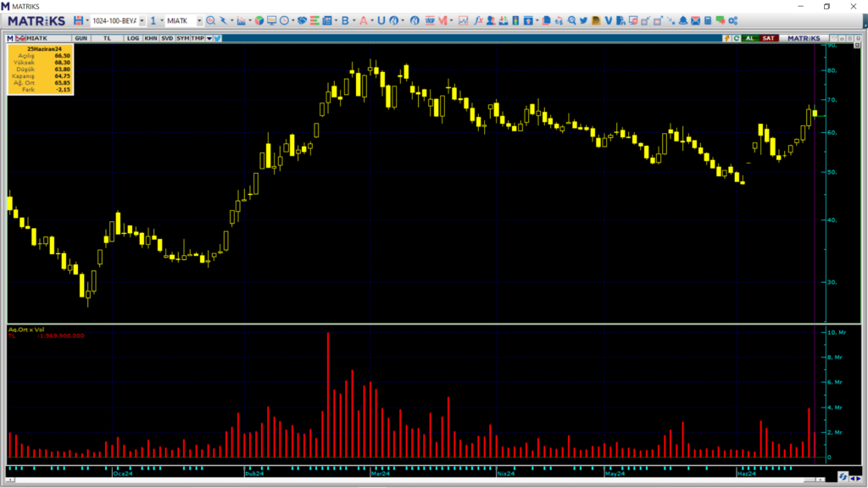Click the traffic light icon
The width and height of the screenshot is (868, 488).
pyautogui.click(x=515, y=20)
